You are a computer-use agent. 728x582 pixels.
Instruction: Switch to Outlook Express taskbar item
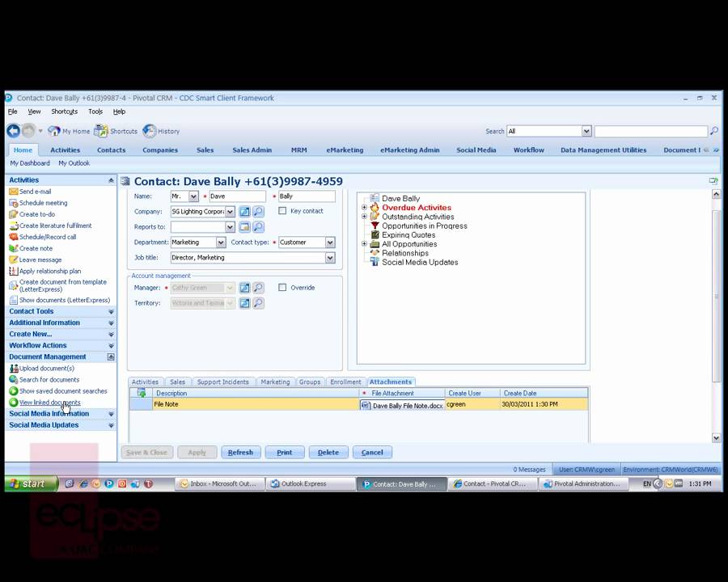pos(311,483)
